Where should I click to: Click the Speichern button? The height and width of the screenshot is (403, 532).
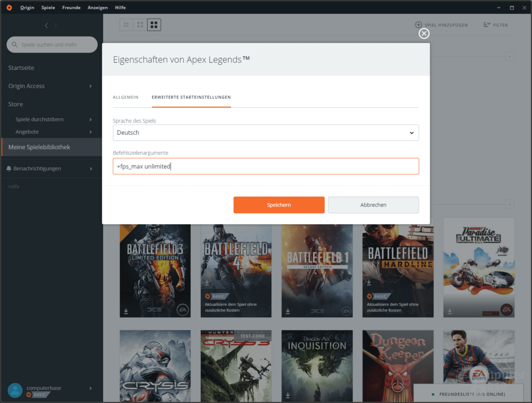point(279,205)
